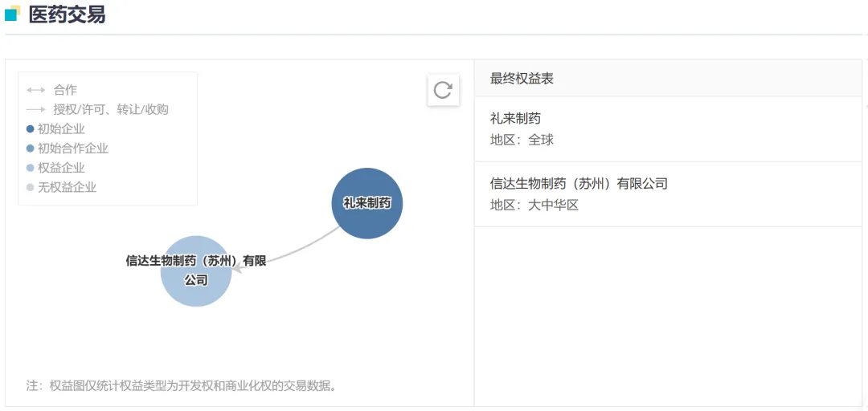Click the gray 无权益企业 legend dot
Screen dimensions: 868x411
click(x=31, y=187)
